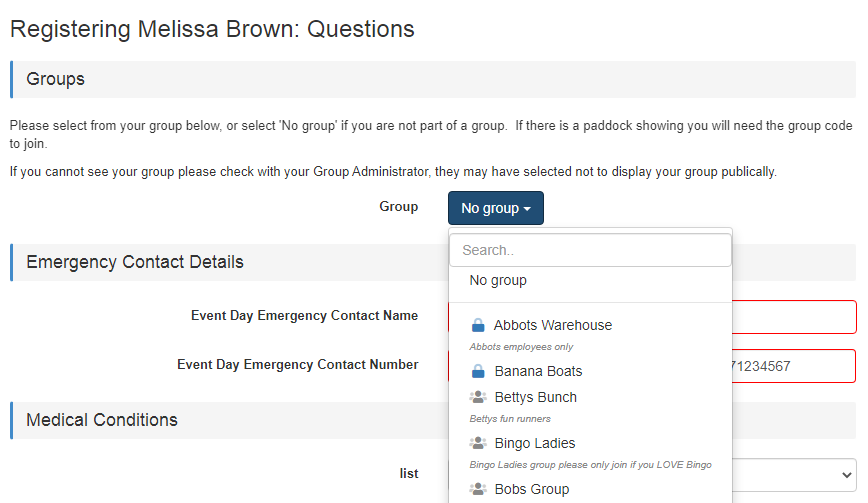Select Bobs Group from the dropdown
Screen dimensions: 868x503
[531, 489]
